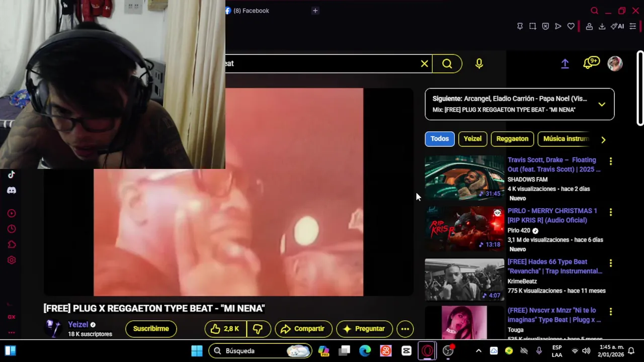Viewport: 644px width, 362px height.
Task: Click the send/flow arrow icon in toolbar
Action: click(x=558, y=26)
